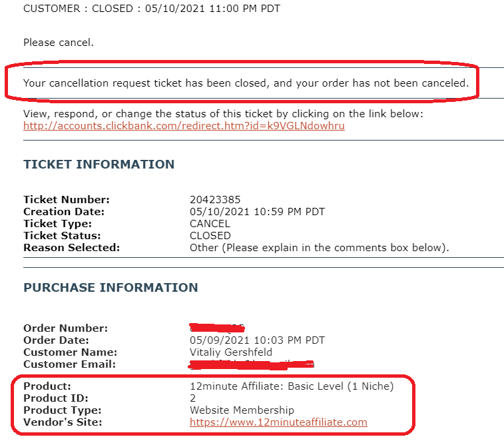This screenshot has width=504, height=441.
Task: Click the 'Please cancel.' comment text
Action: tap(59, 43)
